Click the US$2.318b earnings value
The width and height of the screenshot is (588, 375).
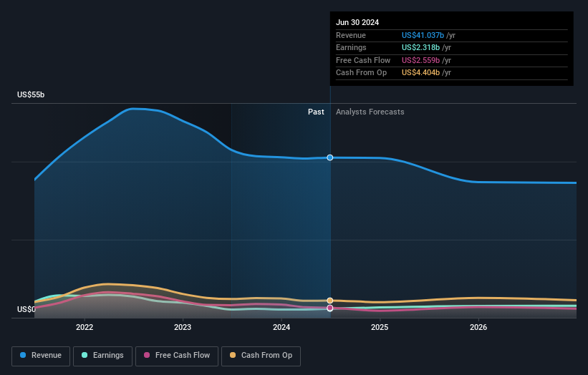420,47
